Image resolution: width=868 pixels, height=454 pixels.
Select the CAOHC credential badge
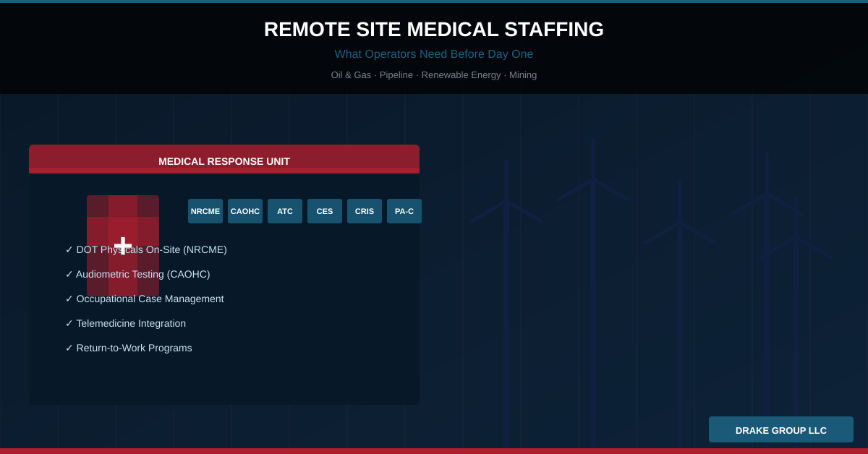(x=245, y=211)
